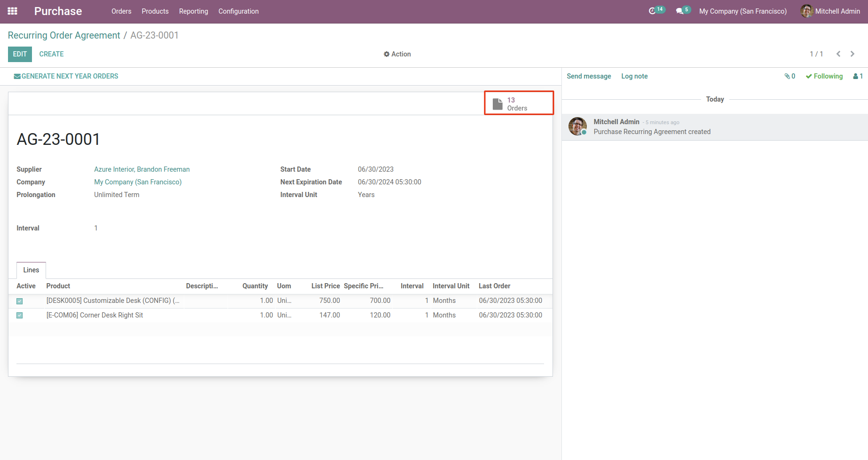The width and height of the screenshot is (868, 460).
Task: Toggle Active checkbox for Corner Desk Right Sit
Action: click(x=20, y=316)
